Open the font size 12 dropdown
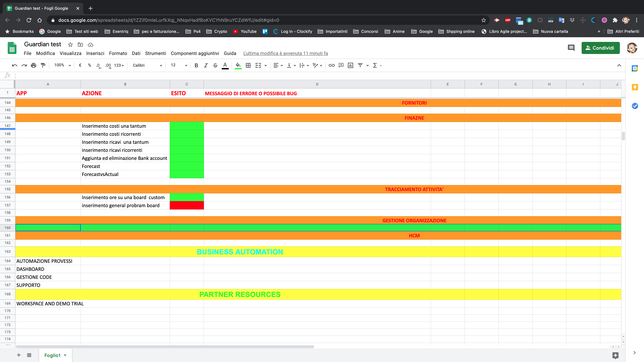Screen dimensions: 644x362 pyautogui.click(x=179, y=65)
